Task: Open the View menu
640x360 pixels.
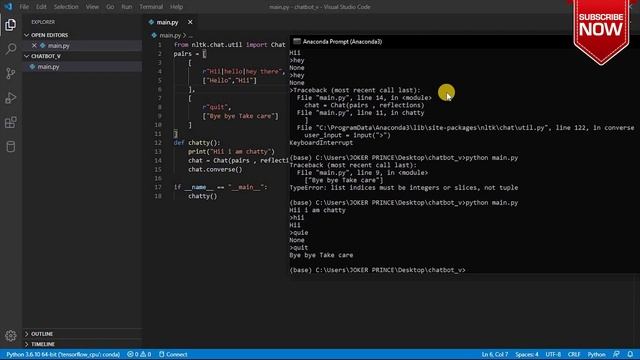Action: tap(92, 7)
